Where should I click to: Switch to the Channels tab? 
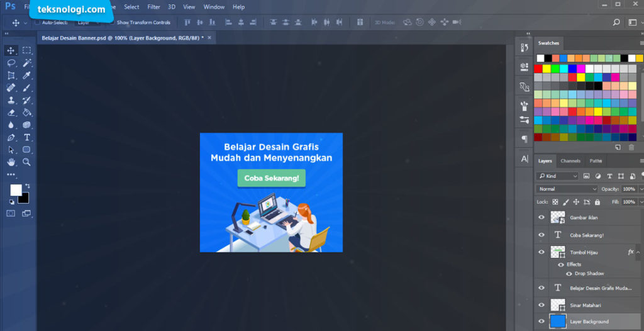point(570,160)
